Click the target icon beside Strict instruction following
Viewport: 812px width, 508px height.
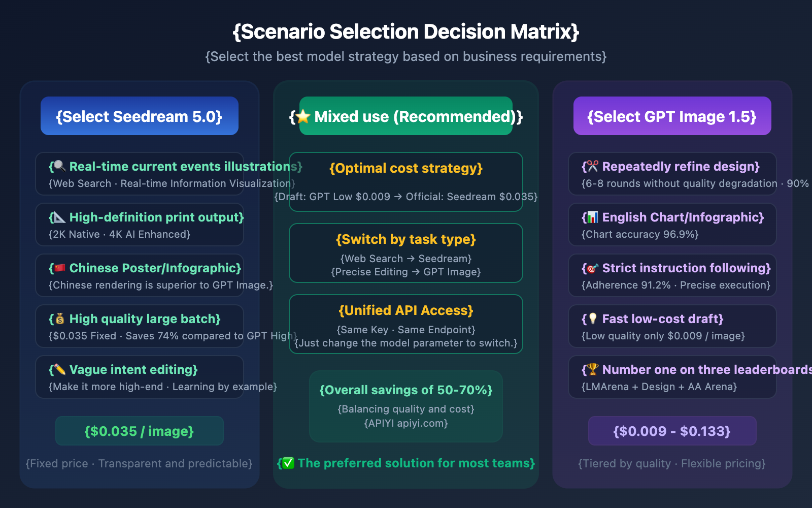592,268
